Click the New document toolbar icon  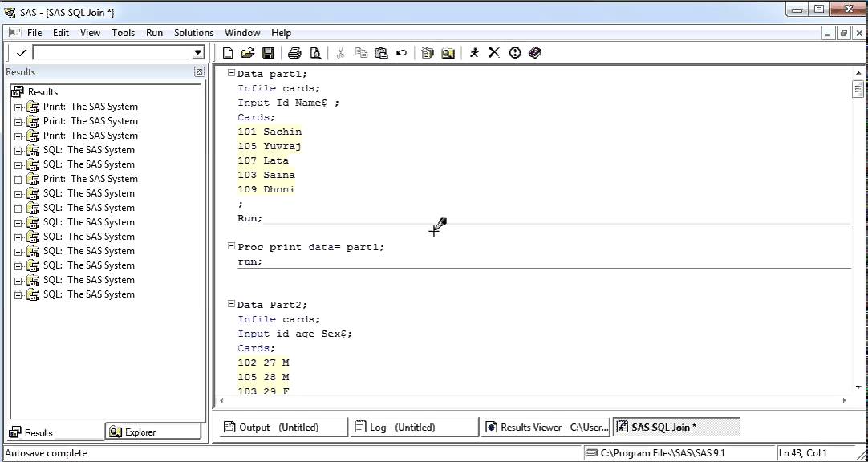click(228, 53)
